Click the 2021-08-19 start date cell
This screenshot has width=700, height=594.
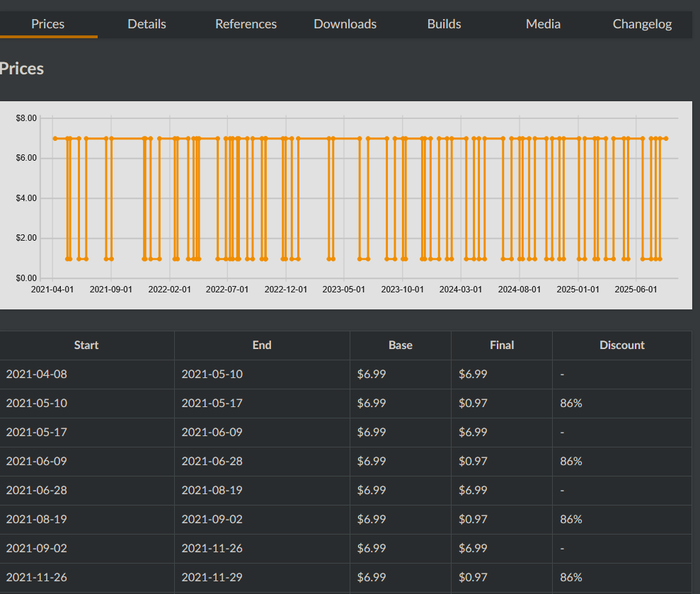pos(37,520)
